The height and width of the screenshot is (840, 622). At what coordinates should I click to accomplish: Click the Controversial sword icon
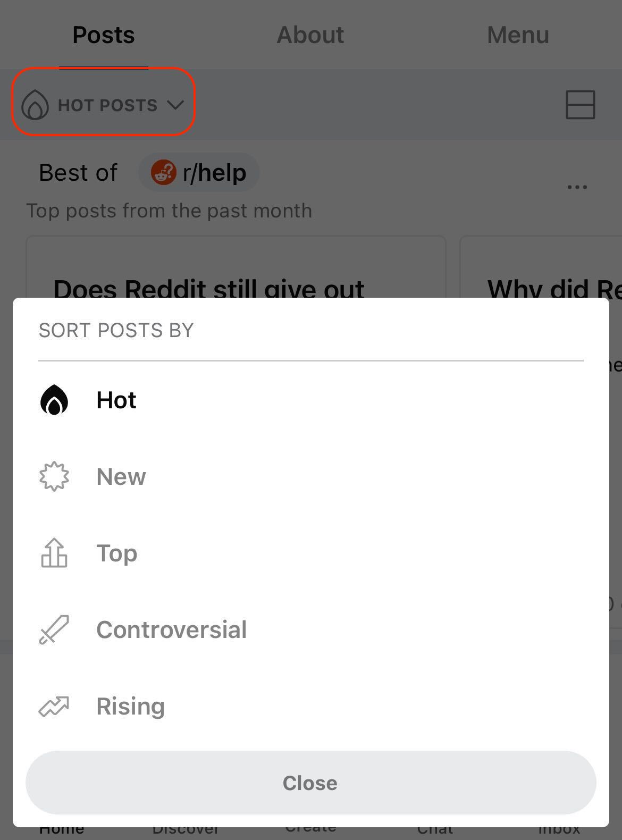54,629
